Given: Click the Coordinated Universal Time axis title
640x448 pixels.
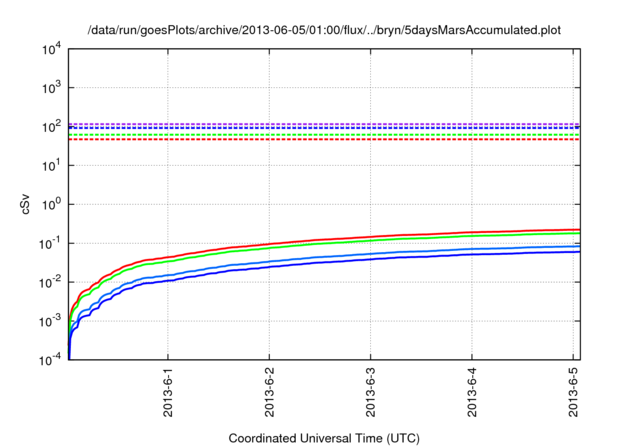Looking at the screenshot, I should click(x=324, y=438).
